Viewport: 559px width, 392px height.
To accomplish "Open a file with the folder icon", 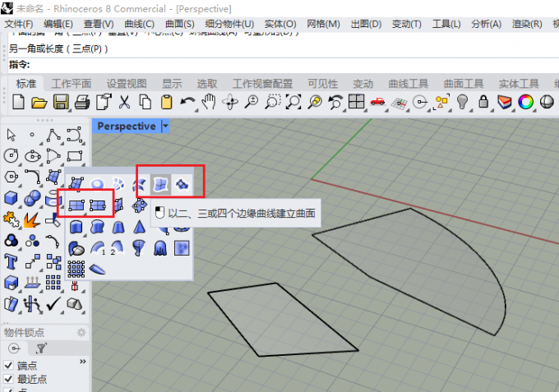I will 39,102.
